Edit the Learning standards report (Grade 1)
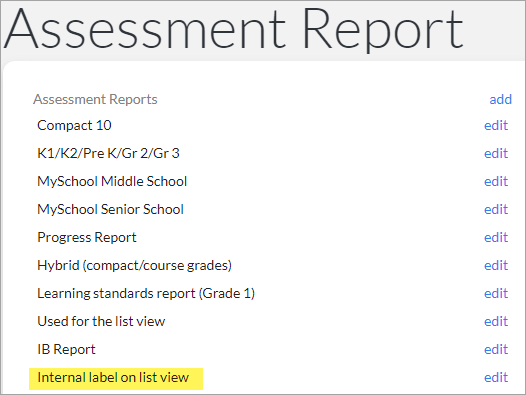The height and width of the screenshot is (395, 526). tap(496, 293)
